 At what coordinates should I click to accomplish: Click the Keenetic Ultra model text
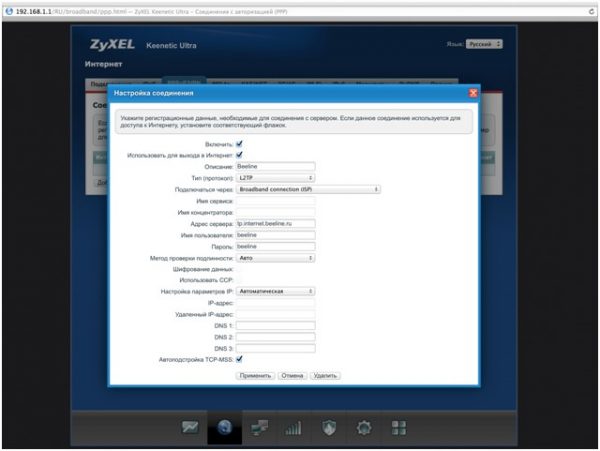point(171,46)
